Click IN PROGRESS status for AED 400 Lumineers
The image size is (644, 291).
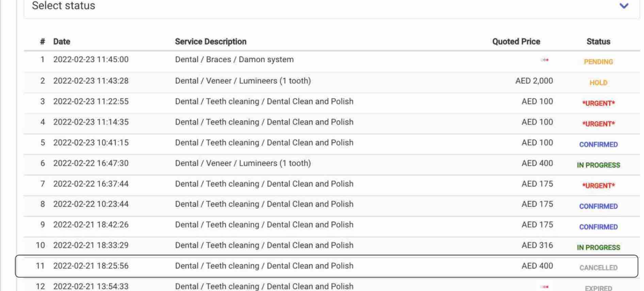click(x=598, y=165)
